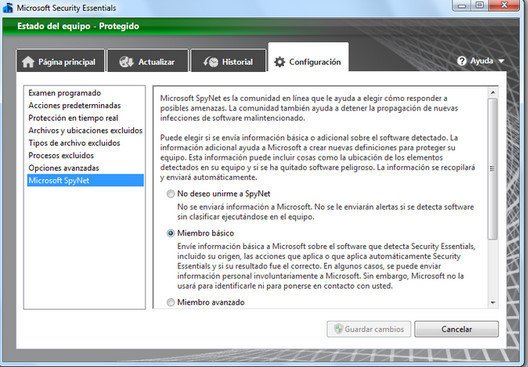
Task: Expand the Ayuda dropdown arrow
Action: [501, 61]
